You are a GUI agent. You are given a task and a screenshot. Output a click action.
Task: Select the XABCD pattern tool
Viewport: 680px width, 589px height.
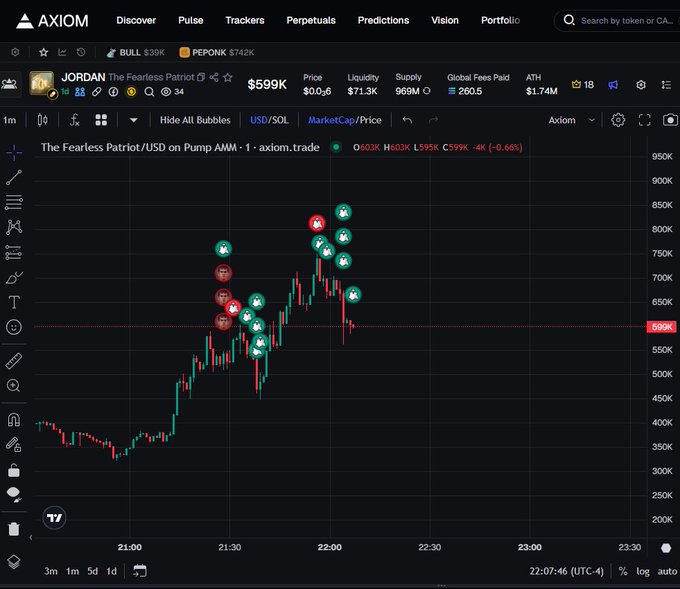click(x=14, y=227)
